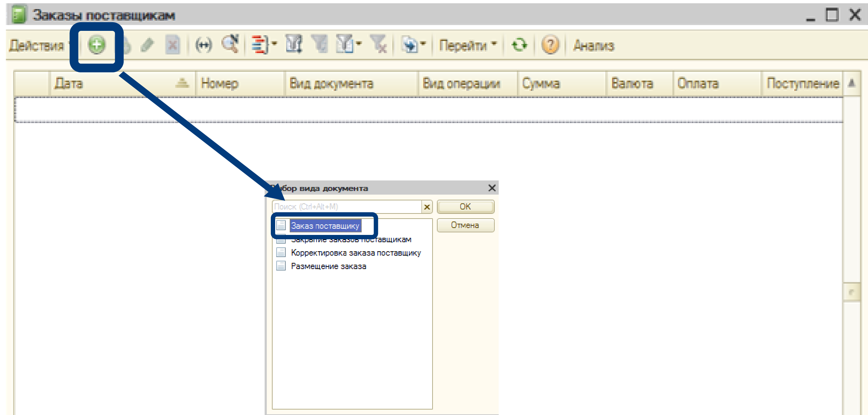
Task: Click the date interval icon
Action: click(203, 45)
